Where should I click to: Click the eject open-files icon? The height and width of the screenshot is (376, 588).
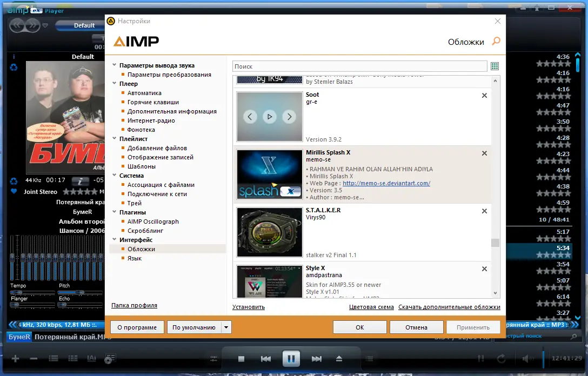click(339, 359)
